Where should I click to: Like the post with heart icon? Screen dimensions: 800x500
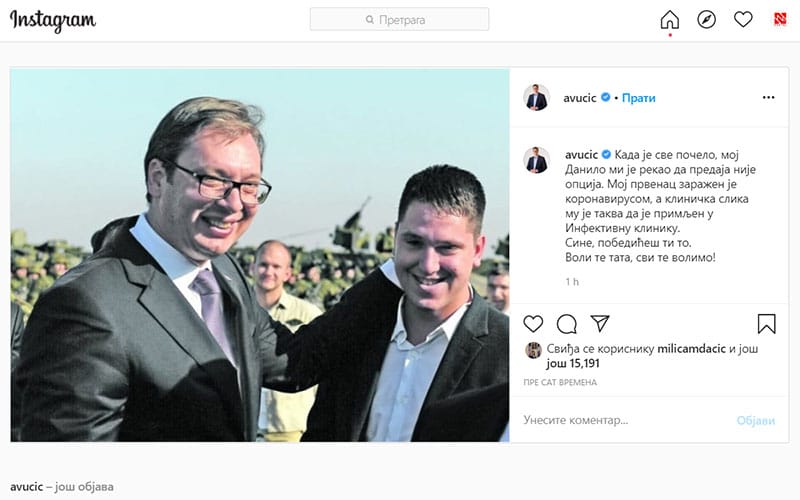pyautogui.click(x=533, y=324)
